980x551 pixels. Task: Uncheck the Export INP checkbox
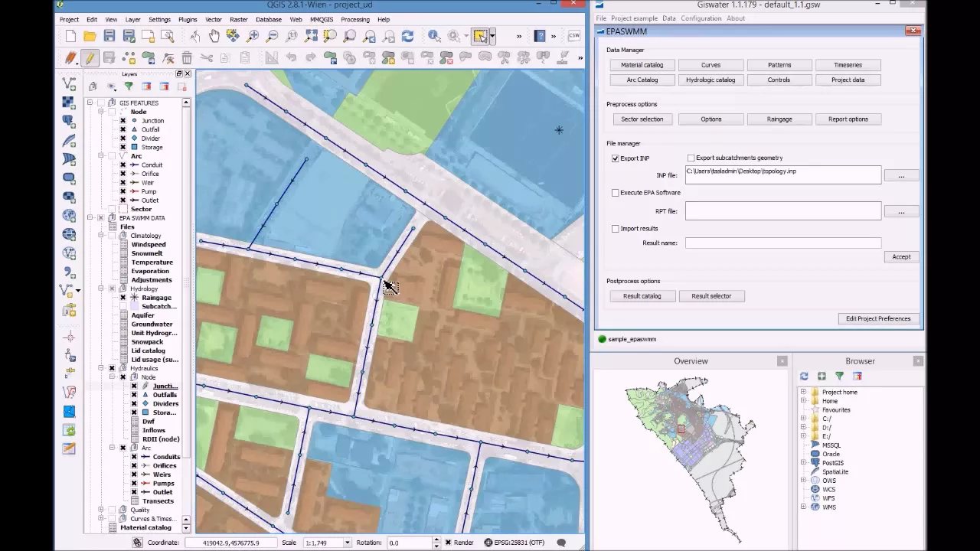click(616, 158)
